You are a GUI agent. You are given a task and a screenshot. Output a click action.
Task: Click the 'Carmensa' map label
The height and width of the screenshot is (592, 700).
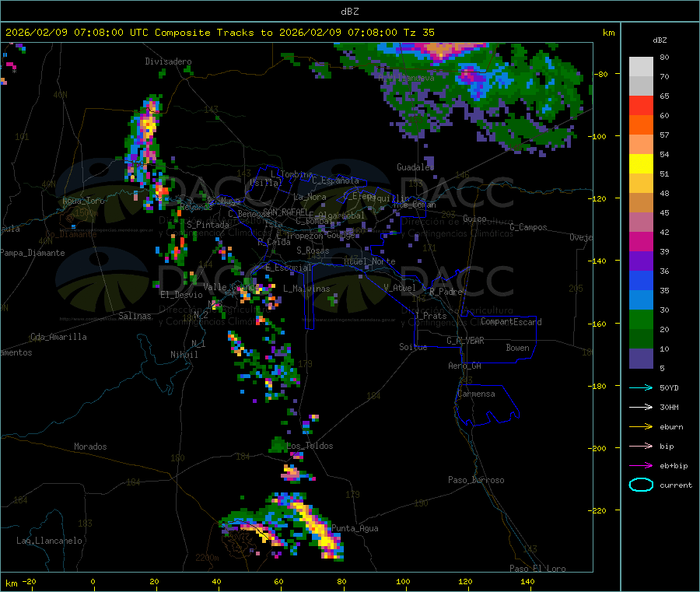coord(476,394)
